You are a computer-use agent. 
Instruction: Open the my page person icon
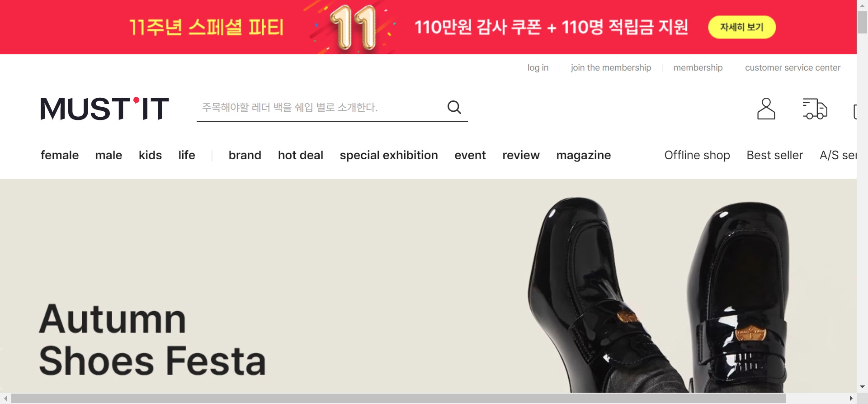766,109
